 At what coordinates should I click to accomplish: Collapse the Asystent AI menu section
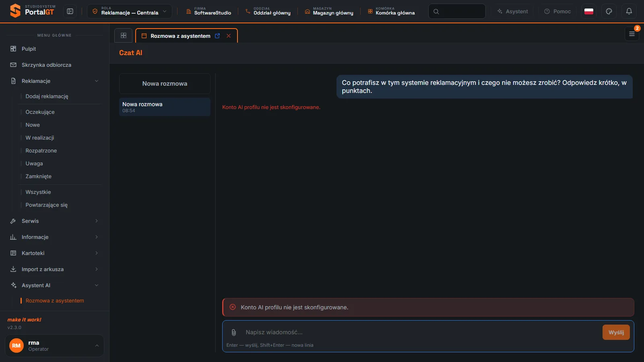point(54,285)
